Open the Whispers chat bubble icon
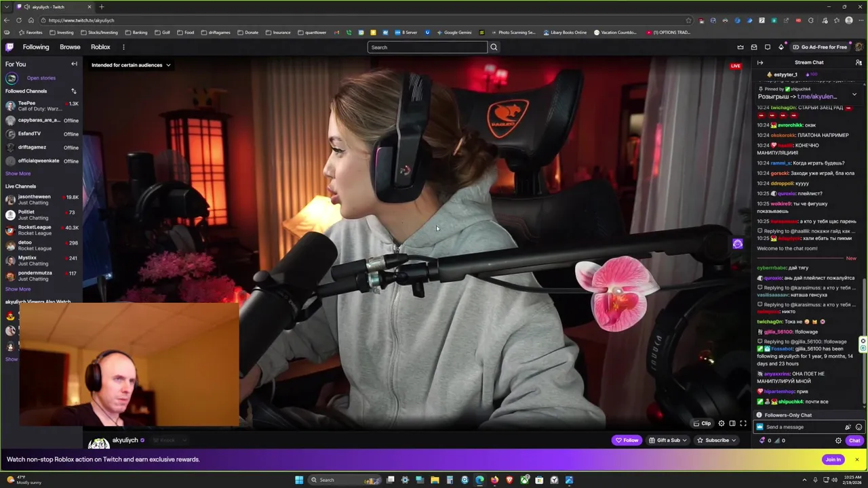This screenshot has height=488, width=868. click(x=768, y=47)
